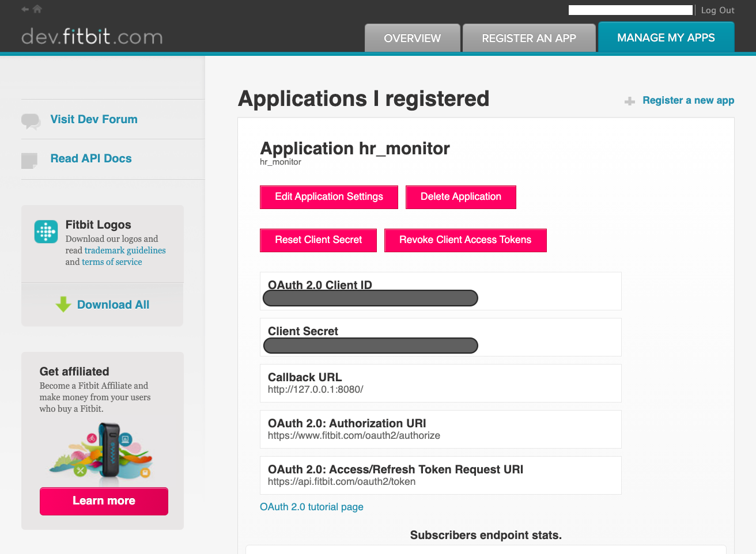Click the plus icon beside Register a new app
The height and width of the screenshot is (554, 756).
630,101
